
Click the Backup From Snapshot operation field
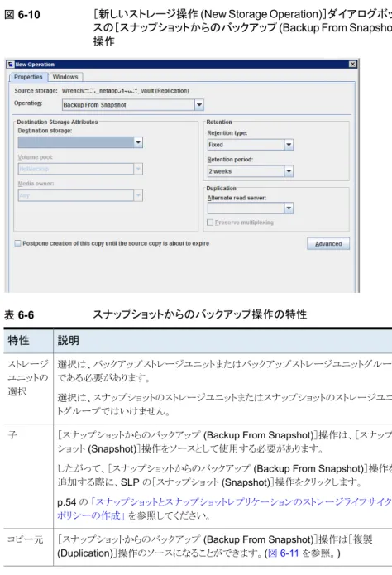click(x=128, y=105)
